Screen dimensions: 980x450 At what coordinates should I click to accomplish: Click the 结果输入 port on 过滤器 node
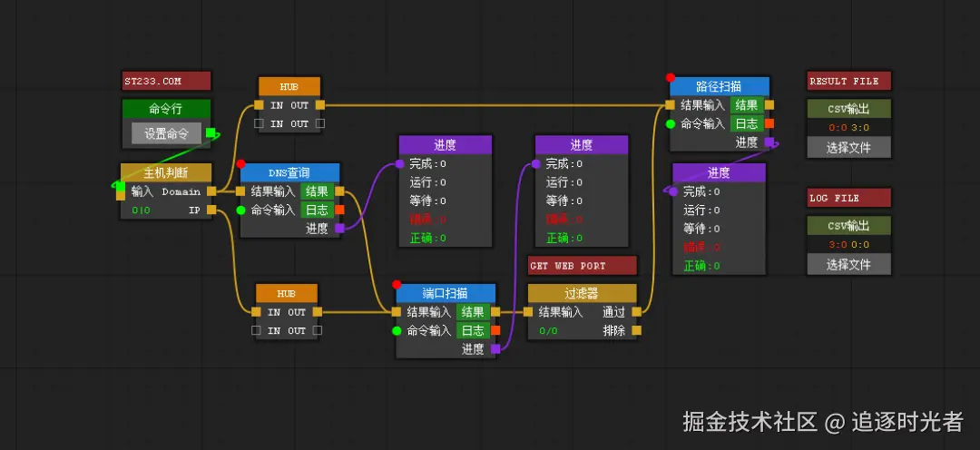tap(528, 312)
